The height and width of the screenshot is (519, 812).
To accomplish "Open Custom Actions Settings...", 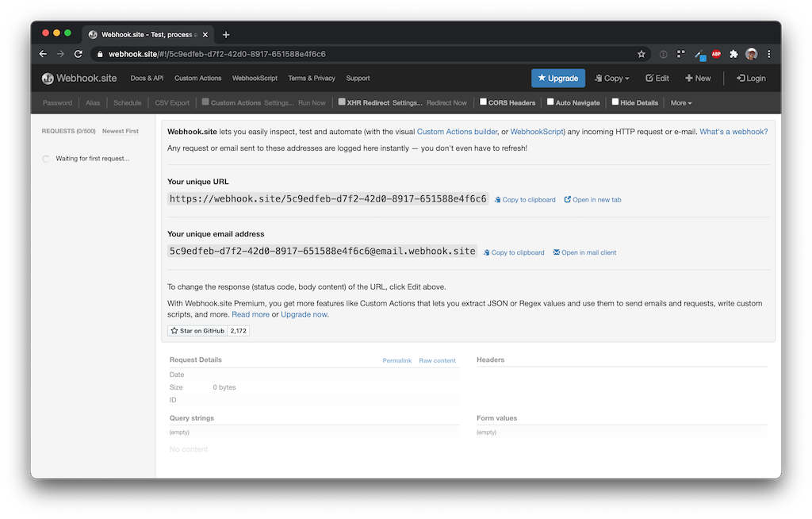I will click(x=278, y=102).
